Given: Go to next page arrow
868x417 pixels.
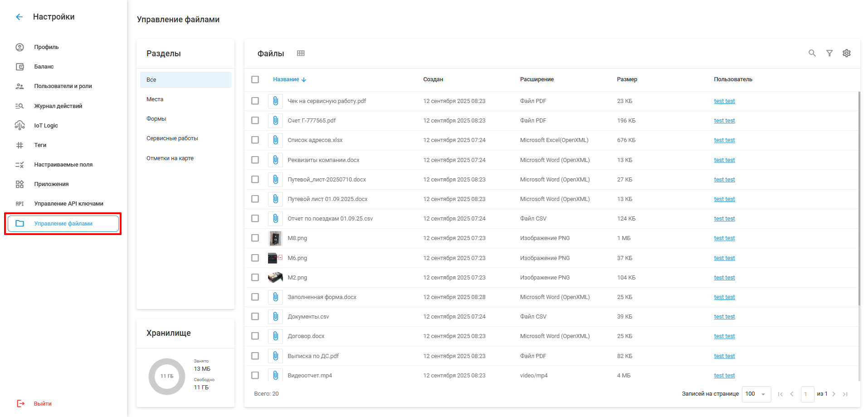Looking at the screenshot, I should coord(834,394).
